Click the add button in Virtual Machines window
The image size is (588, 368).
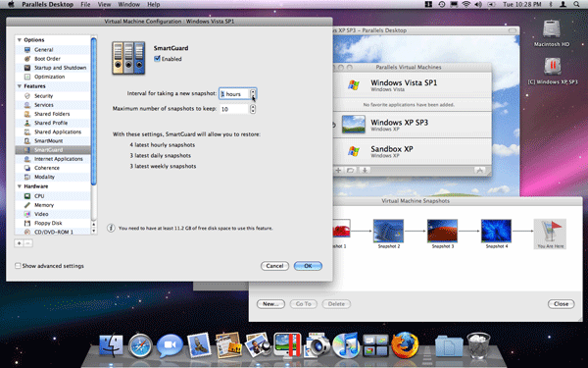pyautogui.click(x=338, y=171)
